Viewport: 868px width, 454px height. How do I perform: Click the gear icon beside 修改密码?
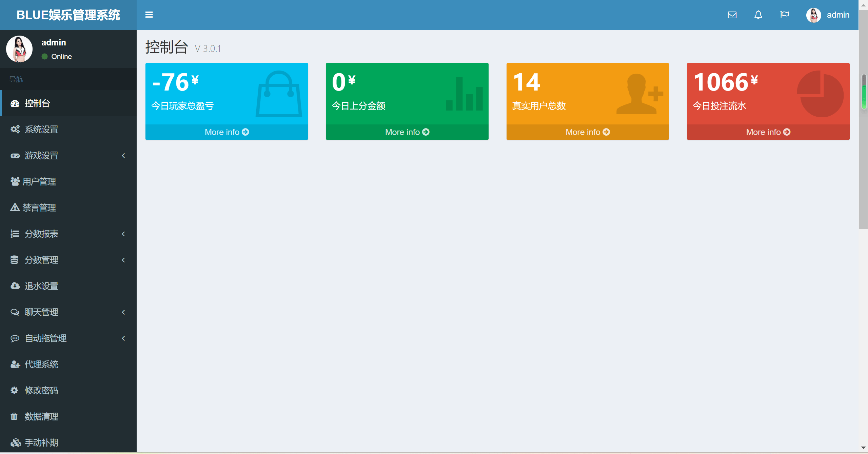point(14,390)
